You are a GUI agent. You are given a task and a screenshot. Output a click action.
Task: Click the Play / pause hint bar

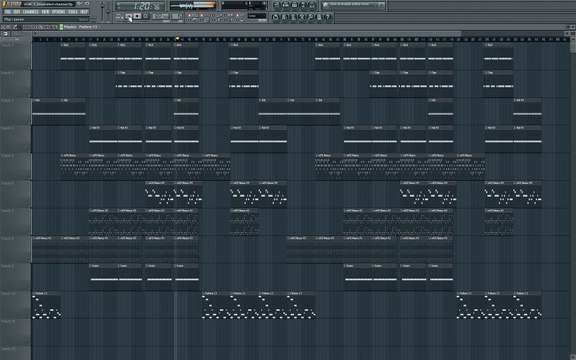click(x=46, y=19)
